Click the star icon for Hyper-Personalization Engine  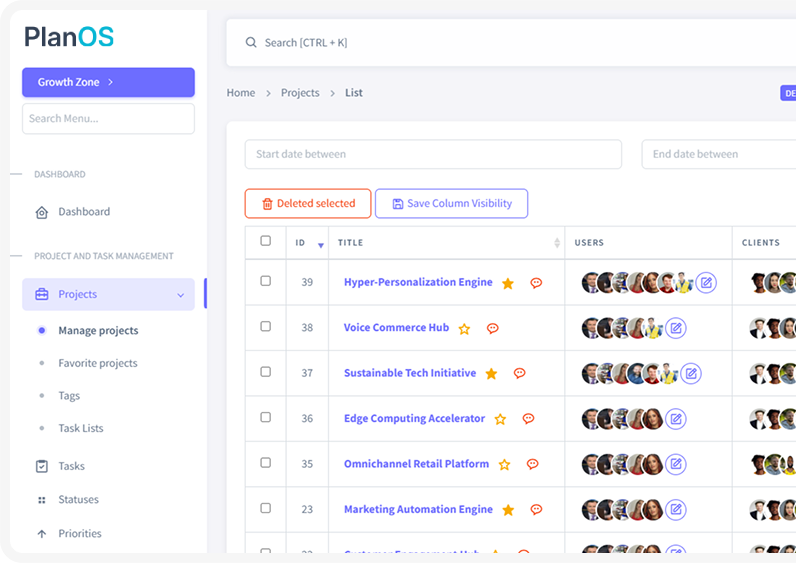pos(508,283)
